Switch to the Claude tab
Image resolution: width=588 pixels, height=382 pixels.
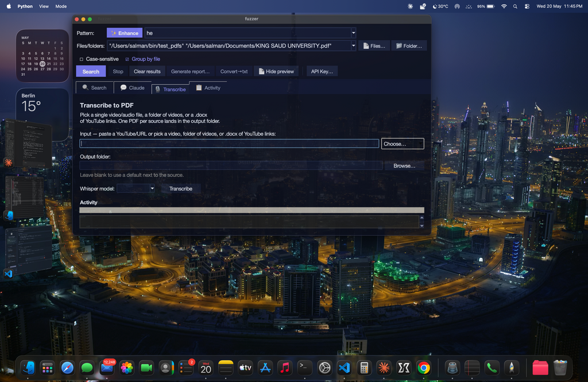[133, 88]
